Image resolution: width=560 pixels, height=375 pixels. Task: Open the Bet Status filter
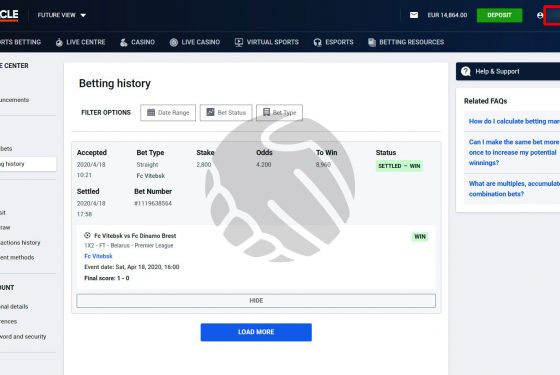[226, 112]
